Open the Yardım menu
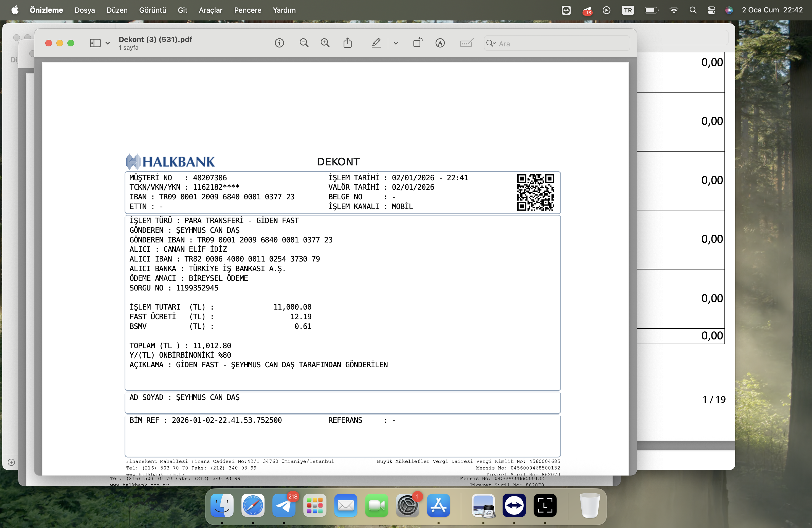Viewport: 812px width, 528px height. coord(284,10)
